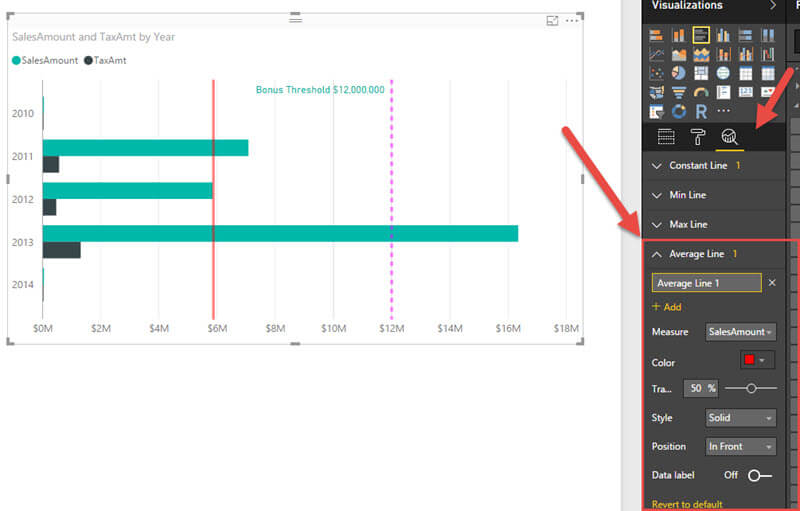Pick the 100% Stacked bar chart visual
This screenshot has height=511, width=800.
tap(745, 35)
